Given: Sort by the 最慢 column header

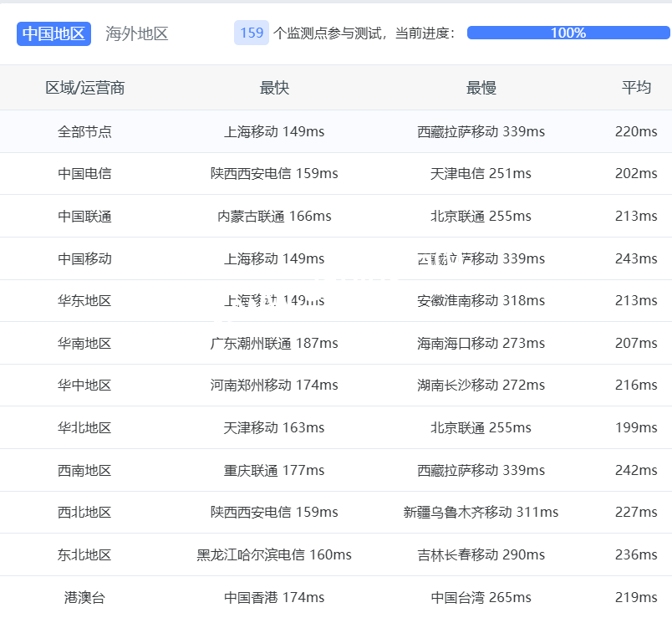Looking at the screenshot, I should (481, 88).
